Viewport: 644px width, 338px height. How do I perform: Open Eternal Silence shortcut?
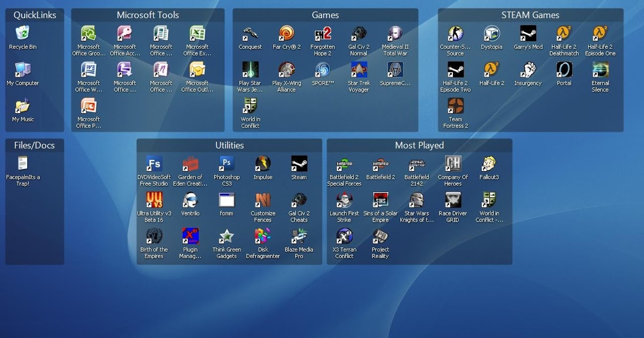tap(600, 70)
